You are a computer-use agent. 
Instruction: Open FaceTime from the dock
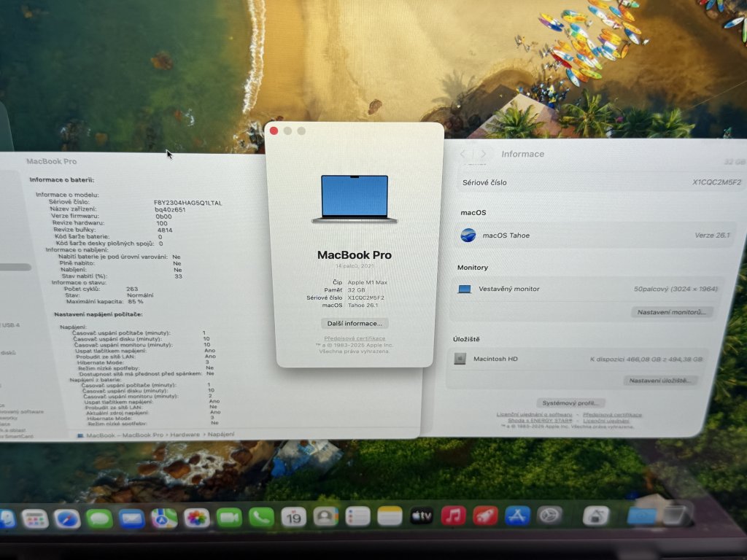(x=229, y=517)
